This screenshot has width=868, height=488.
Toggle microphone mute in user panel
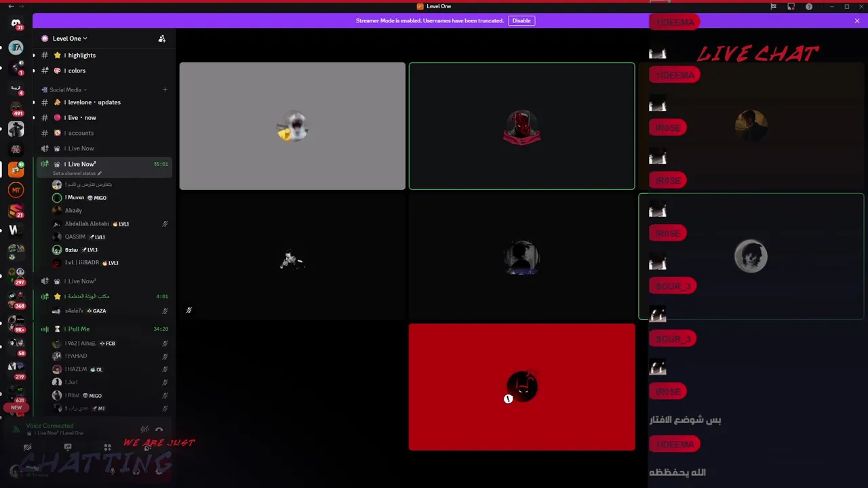pos(113,471)
